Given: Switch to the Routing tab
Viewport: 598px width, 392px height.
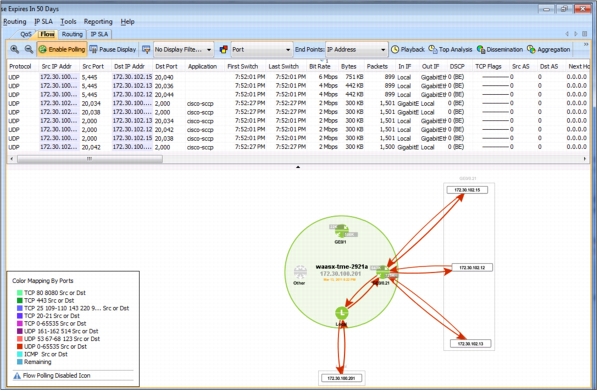Looking at the screenshot, I should pyautogui.click(x=72, y=34).
